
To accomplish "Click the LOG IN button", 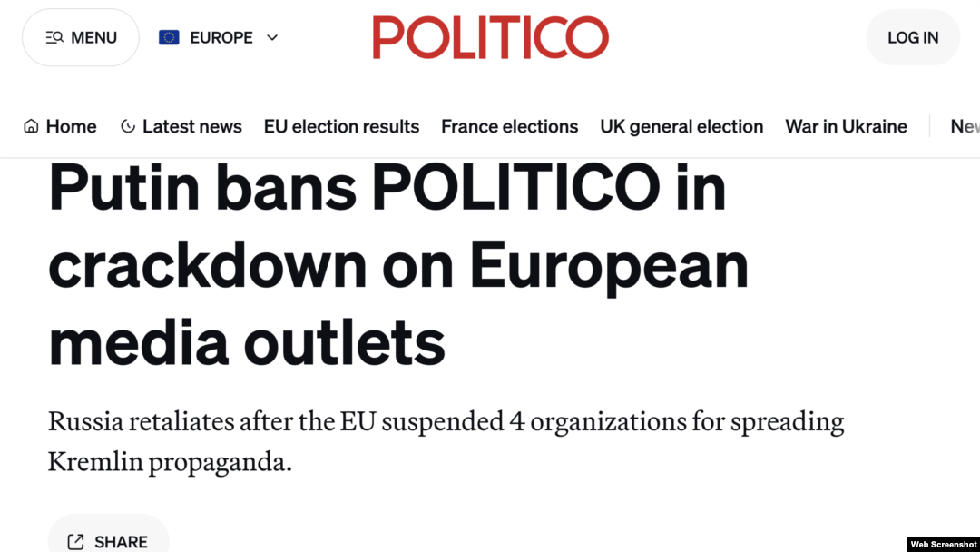I will tap(913, 37).
